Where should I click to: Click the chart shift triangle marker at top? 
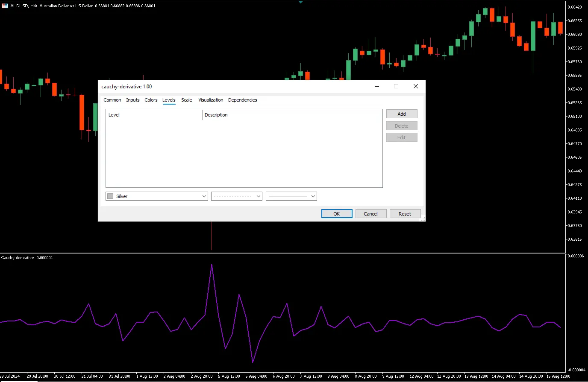coord(301,2)
